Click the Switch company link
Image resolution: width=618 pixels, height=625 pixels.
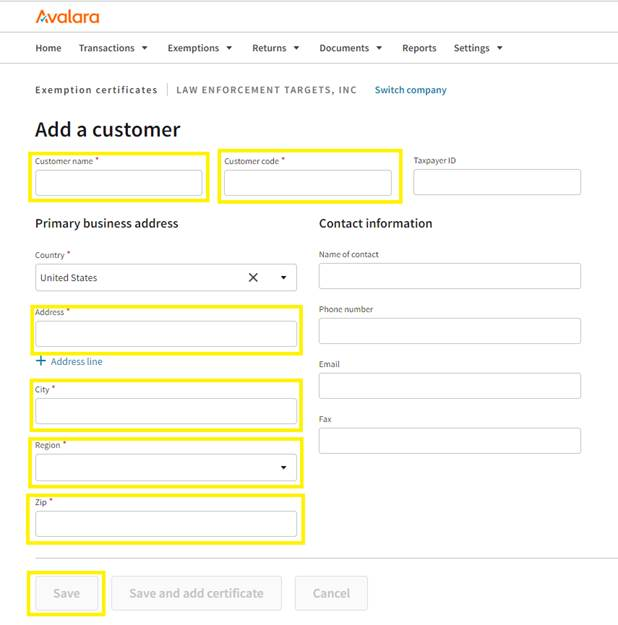(x=410, y=90)
